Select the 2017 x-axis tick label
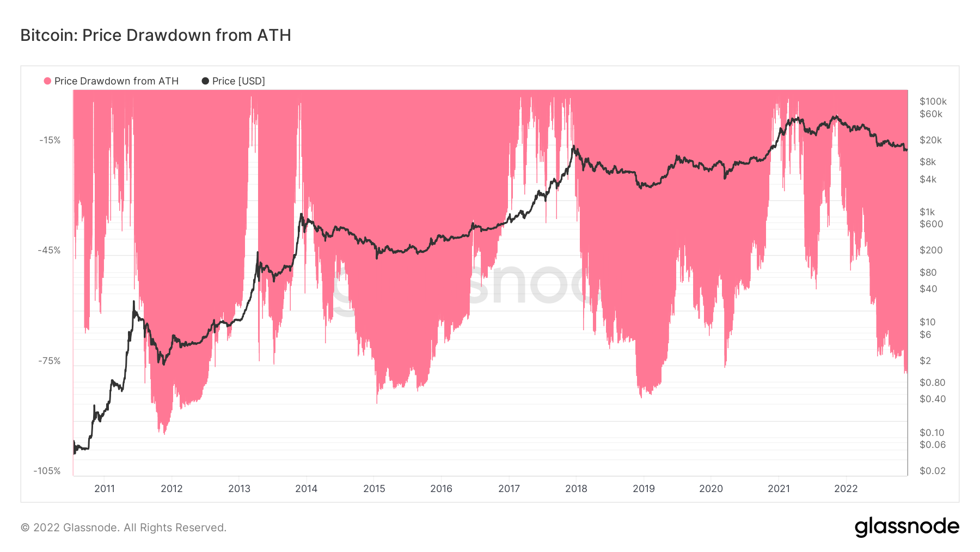This screenshot has width=980, height=552. [x=509, y=488]
